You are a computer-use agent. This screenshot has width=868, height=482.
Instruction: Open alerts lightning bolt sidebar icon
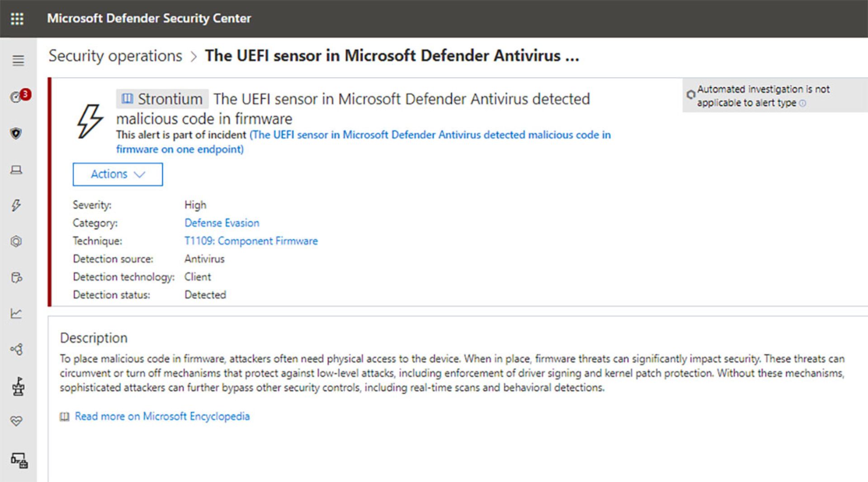pyautogui.click(x=16, y=206)
